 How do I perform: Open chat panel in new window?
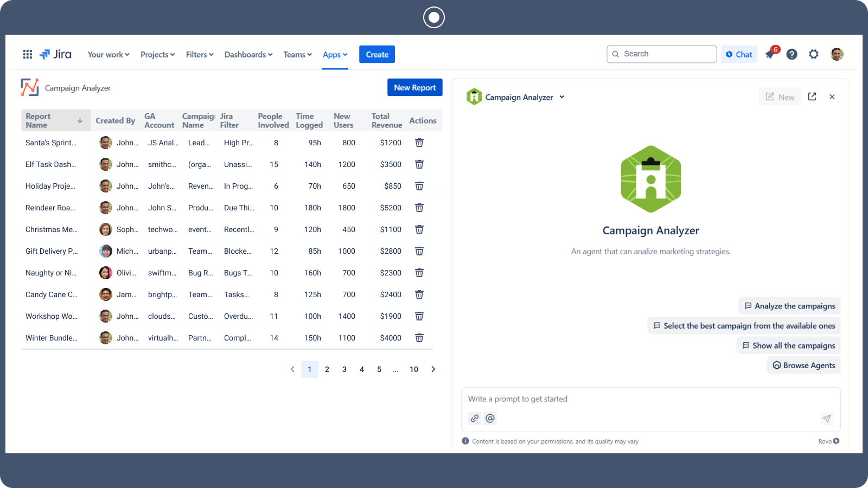pyautogui.click(x=812, y=97)
